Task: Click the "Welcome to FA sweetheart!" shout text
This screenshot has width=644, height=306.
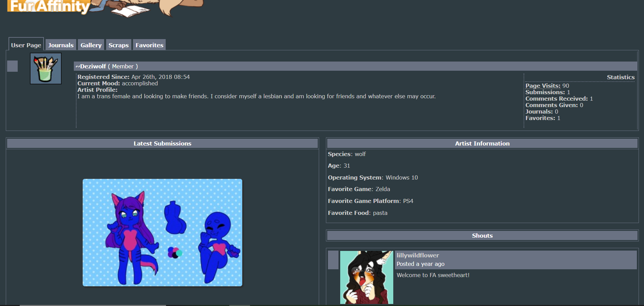Action: tap(433, 275)
